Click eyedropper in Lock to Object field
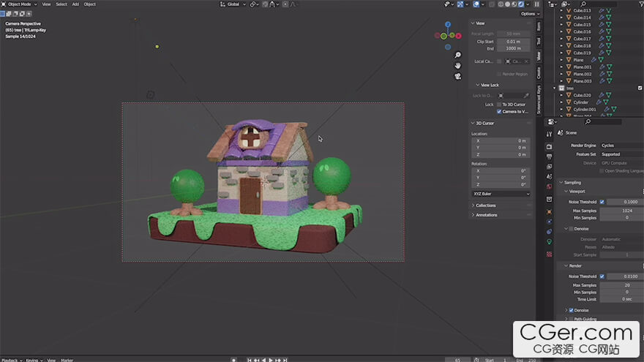Viewport: 644px width, 362px height. [526, 96]
